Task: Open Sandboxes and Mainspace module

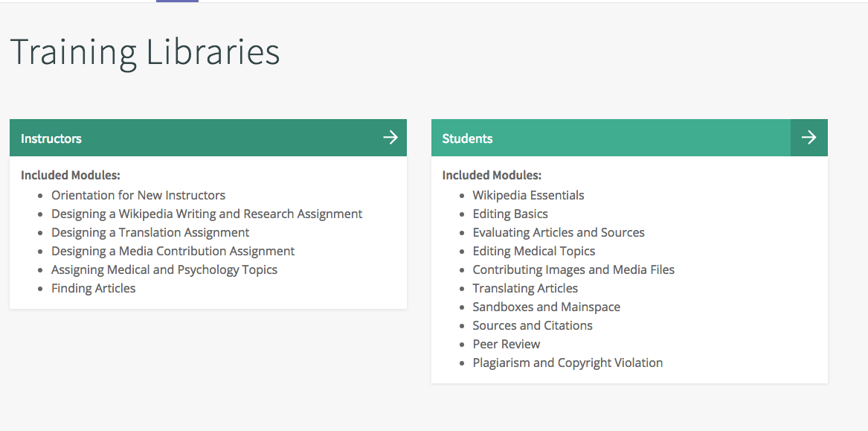Action: click(546, 307)
